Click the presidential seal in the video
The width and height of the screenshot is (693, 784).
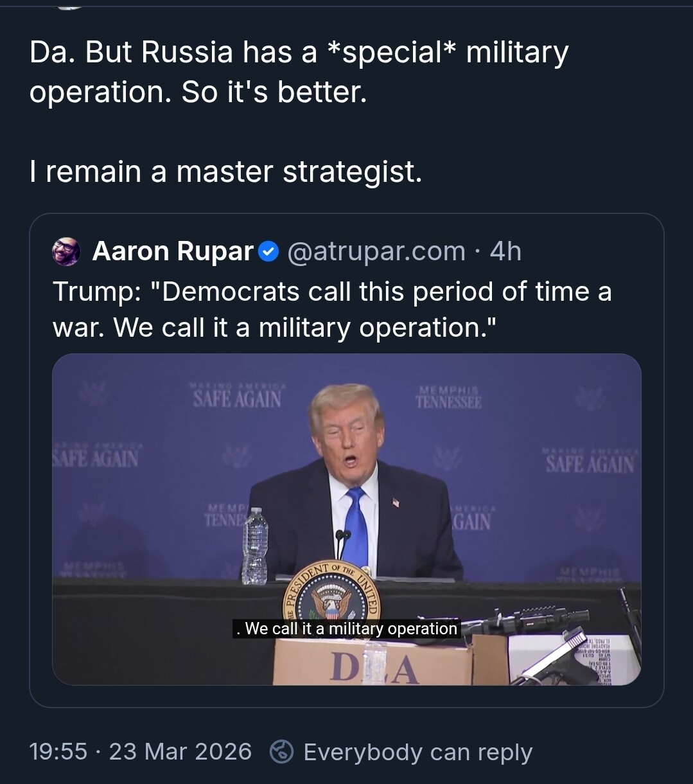tap(331, 596)
